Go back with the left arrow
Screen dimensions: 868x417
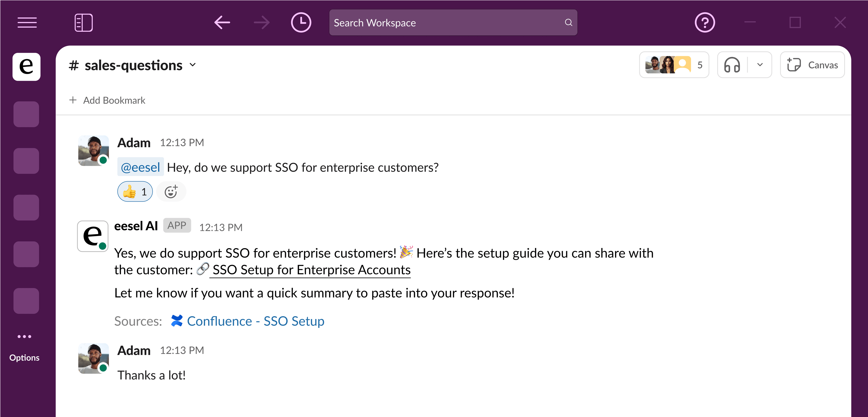pyautogui.click(x=222, y=23)
